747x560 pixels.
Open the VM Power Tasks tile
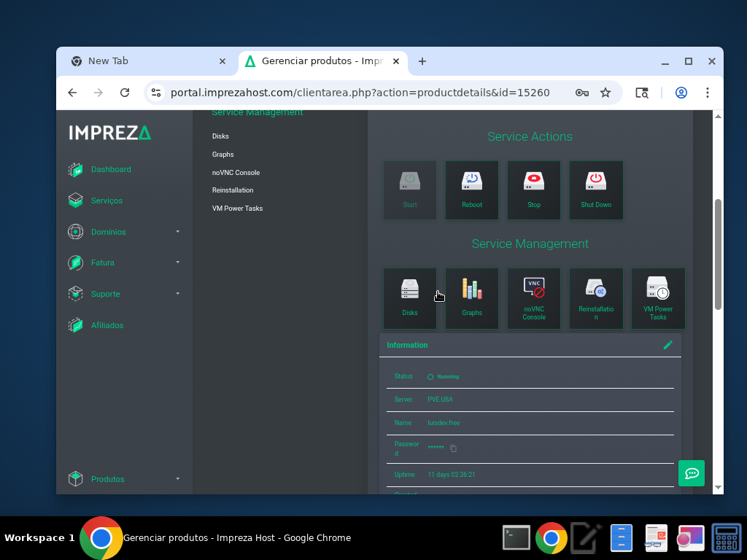(x=658, y=298)
